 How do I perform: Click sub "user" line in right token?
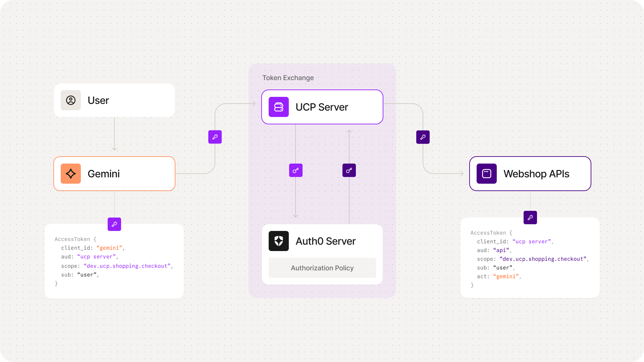[496, 268]
